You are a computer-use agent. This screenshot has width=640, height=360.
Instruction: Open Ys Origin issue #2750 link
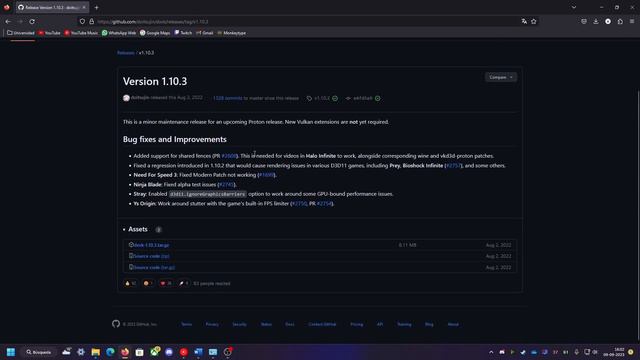(x=299, y=204)
